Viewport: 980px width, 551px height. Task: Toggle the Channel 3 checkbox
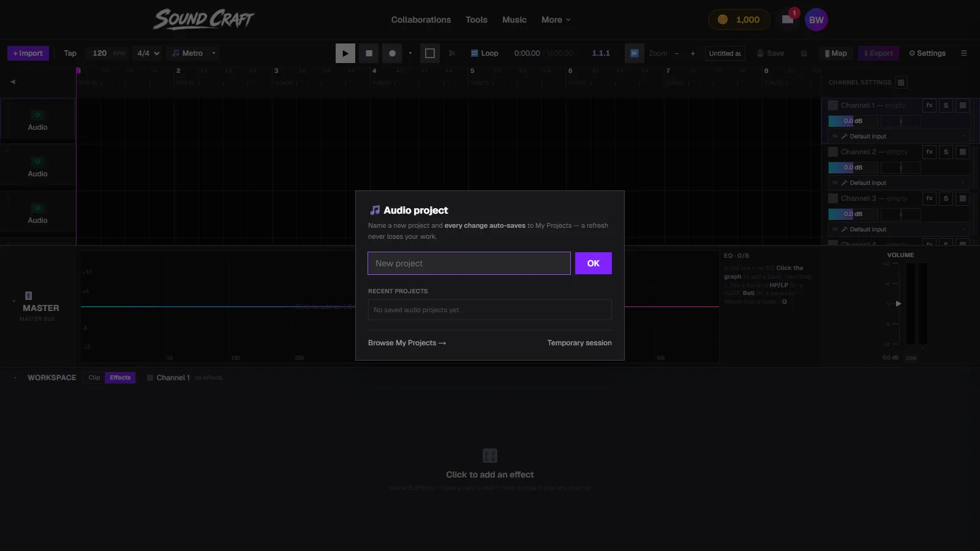[833, 198]
